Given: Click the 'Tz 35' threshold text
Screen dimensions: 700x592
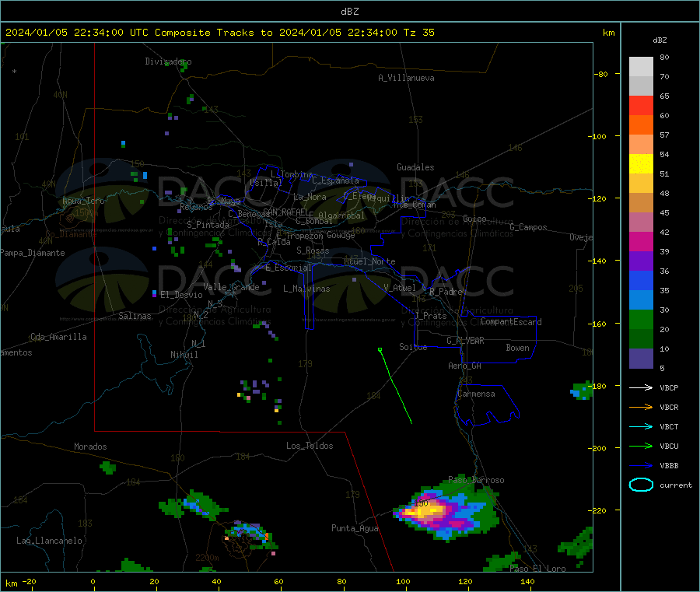Looking at the screenshot, I should tap(418, 33).
